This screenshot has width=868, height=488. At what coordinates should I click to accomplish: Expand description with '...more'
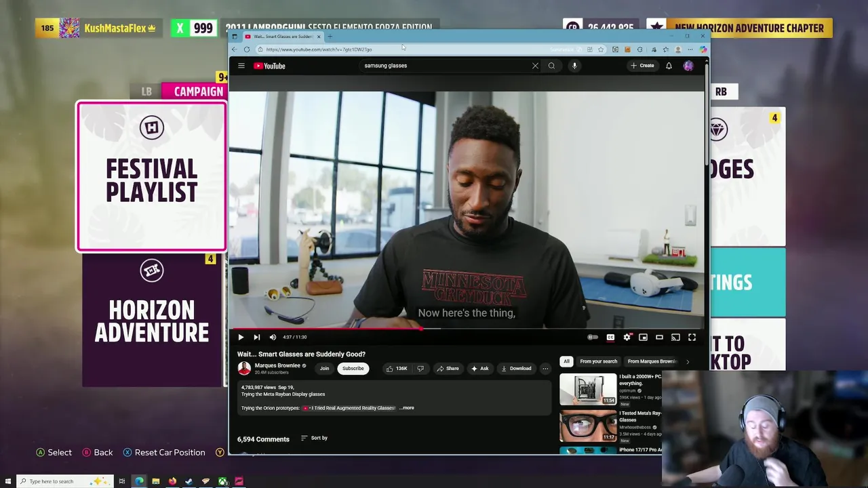(x=407, y=408)
